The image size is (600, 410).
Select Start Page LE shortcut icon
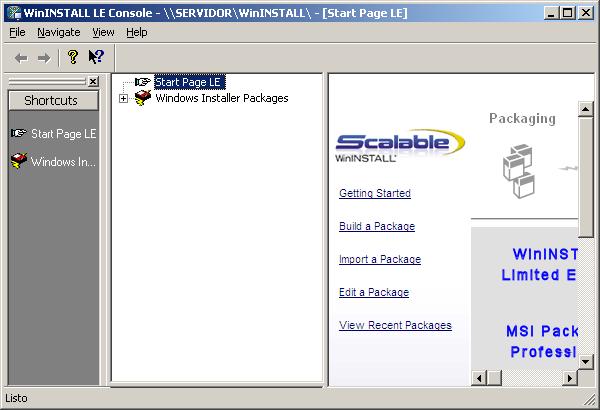point(19,133)
